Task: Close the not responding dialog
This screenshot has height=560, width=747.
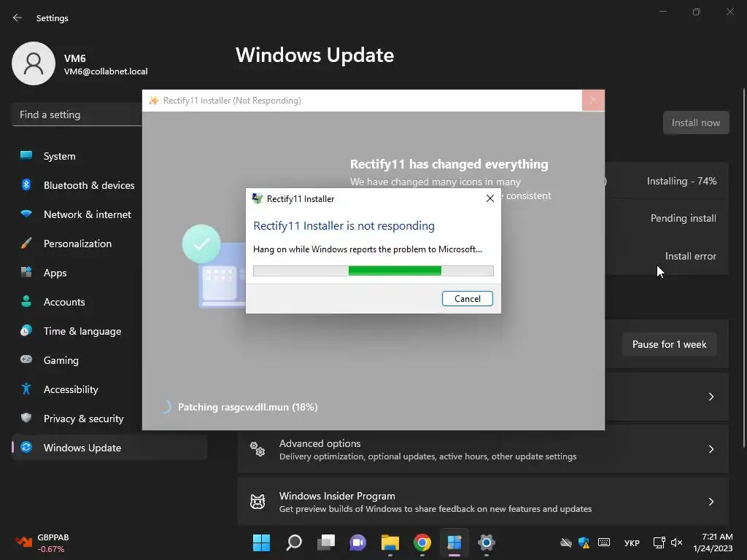Action: point(489,198)
